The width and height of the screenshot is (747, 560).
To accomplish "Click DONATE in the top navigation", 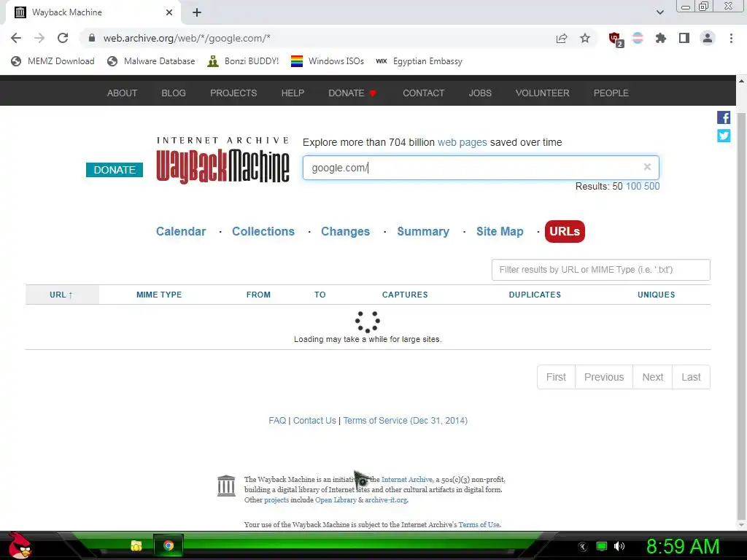I will tap(352, 93).
